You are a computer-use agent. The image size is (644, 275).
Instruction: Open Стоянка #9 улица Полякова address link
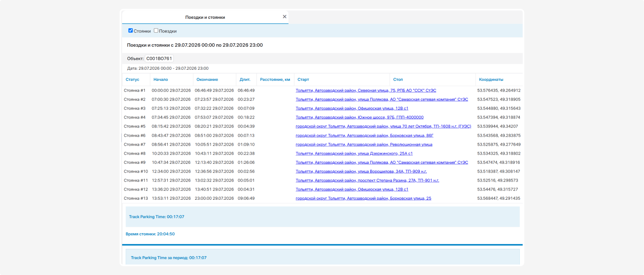coord(382,163)
